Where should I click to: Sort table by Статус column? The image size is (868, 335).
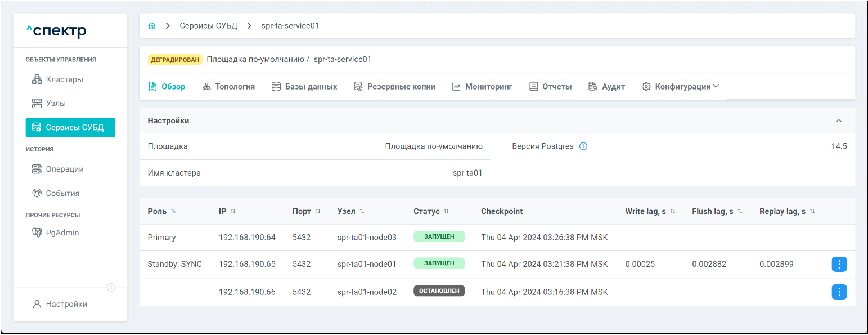[x=446, y=211]
